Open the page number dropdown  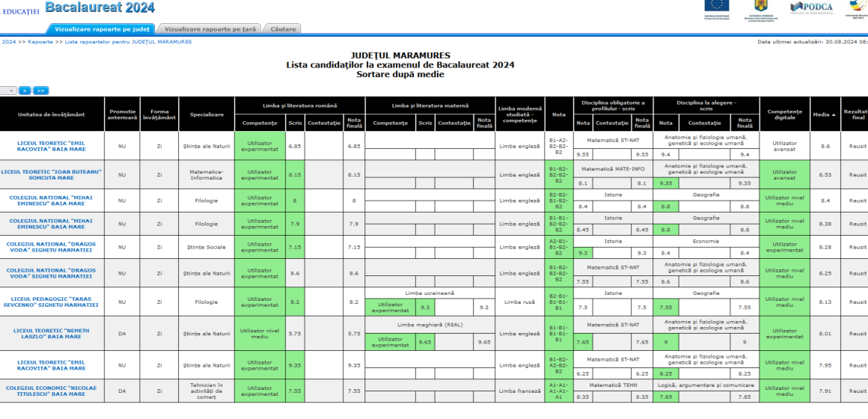(x=7, y=91)
